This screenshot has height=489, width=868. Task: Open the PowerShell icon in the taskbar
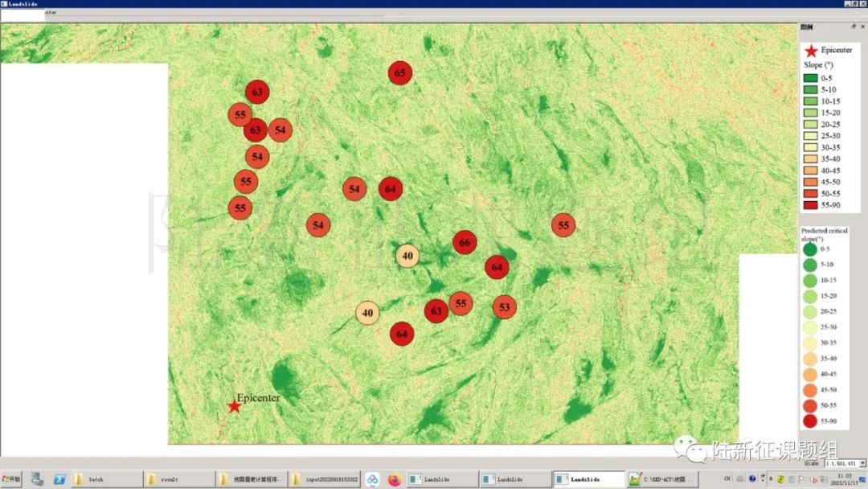click(x=59, y=479)
